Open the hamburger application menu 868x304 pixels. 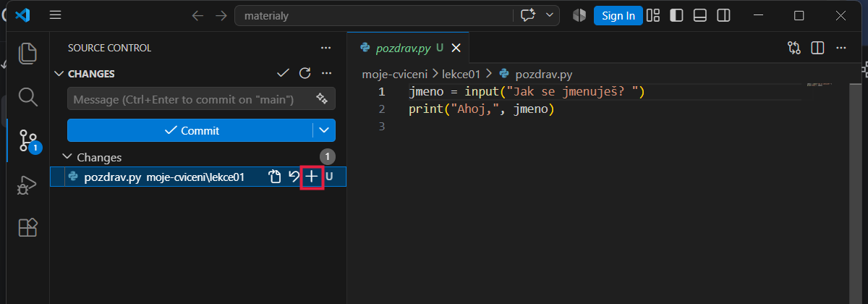click(x=56, y=15)
